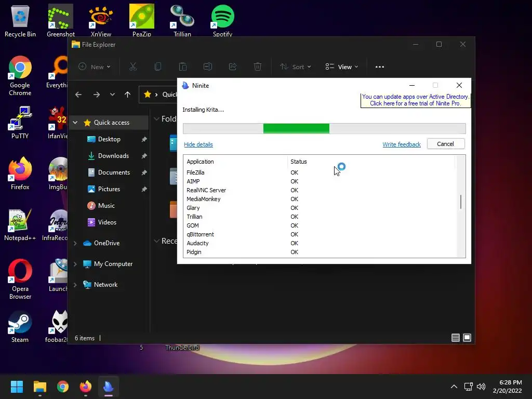
Task: Collapse the Quick access tree node
Action: pos(75,123)
